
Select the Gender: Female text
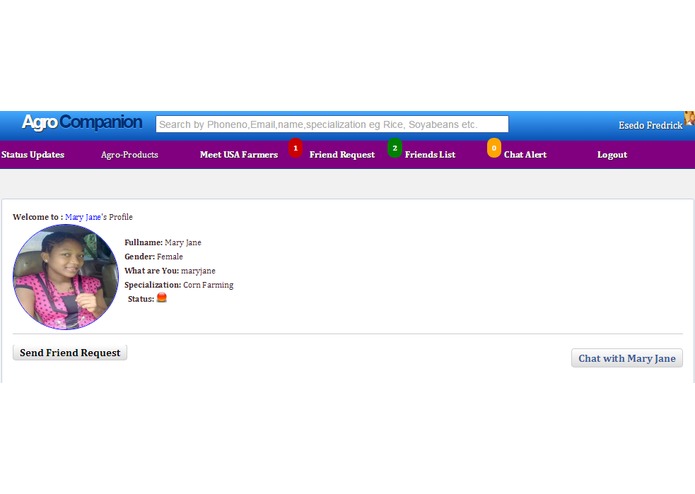[x=153, y=257]
